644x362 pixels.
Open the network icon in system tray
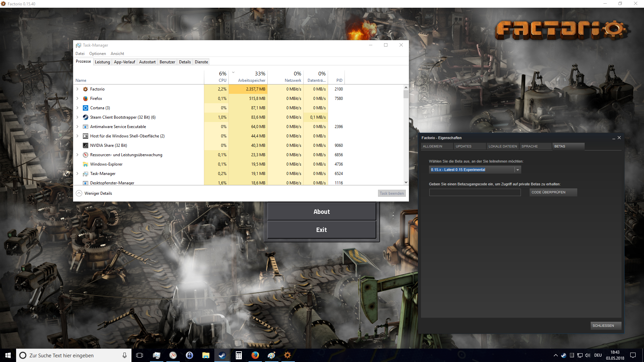[580, 355]
